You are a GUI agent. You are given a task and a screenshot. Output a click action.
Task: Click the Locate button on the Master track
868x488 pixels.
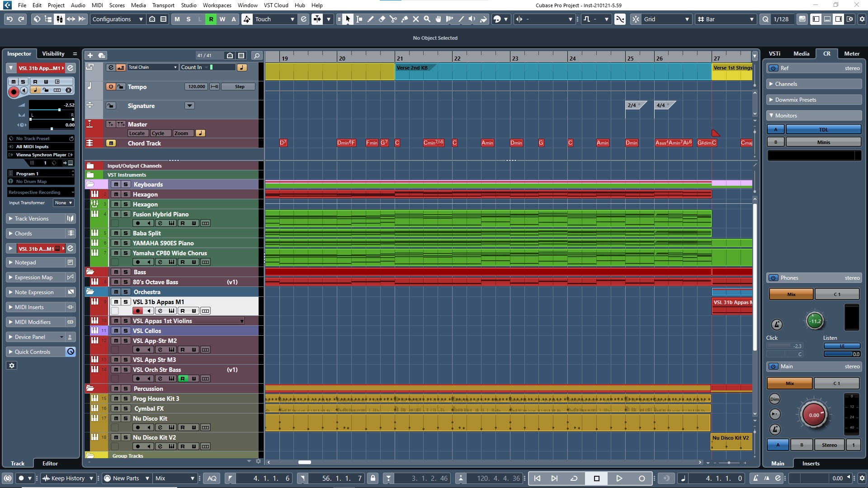click(x=137, y=133)
